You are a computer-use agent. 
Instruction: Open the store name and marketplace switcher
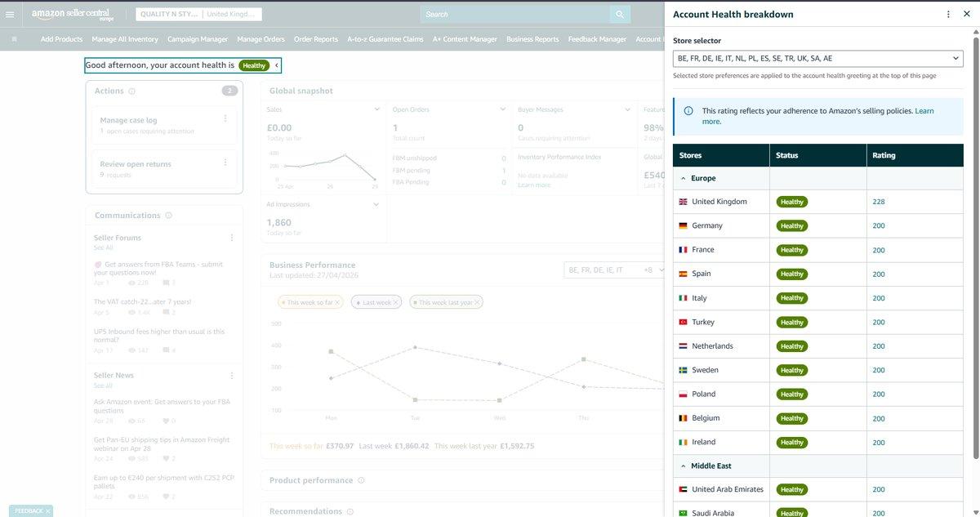pos(198,14)
